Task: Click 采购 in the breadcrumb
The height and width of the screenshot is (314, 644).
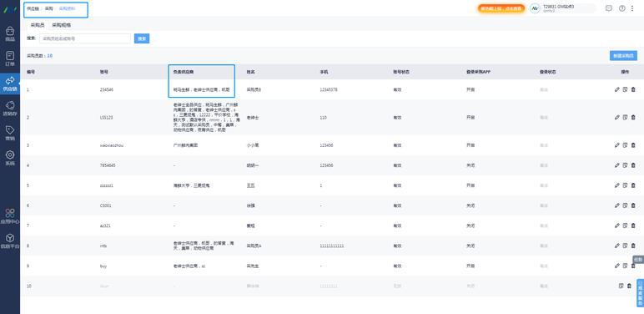Action: click(49, 8)
